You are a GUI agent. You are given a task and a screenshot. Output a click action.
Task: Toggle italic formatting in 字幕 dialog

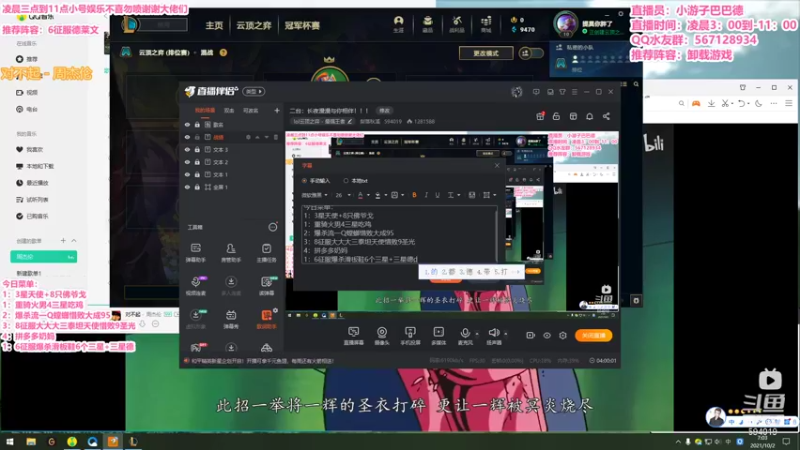point(426,195)
